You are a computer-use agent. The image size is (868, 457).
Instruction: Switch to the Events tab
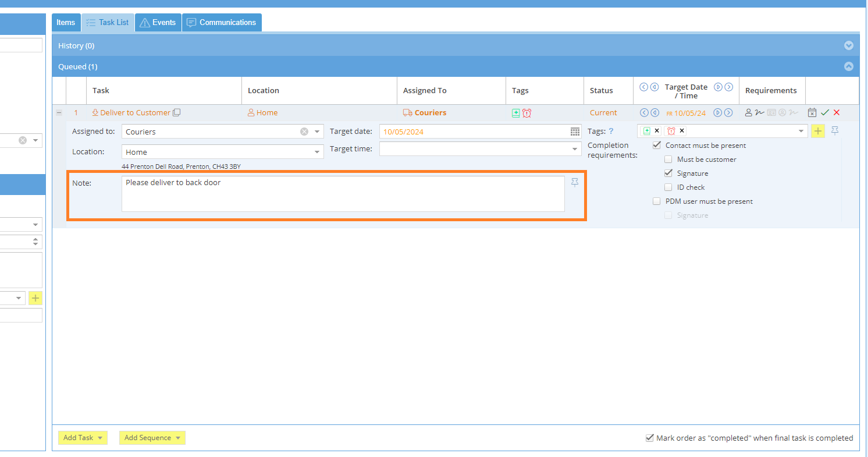158,23
